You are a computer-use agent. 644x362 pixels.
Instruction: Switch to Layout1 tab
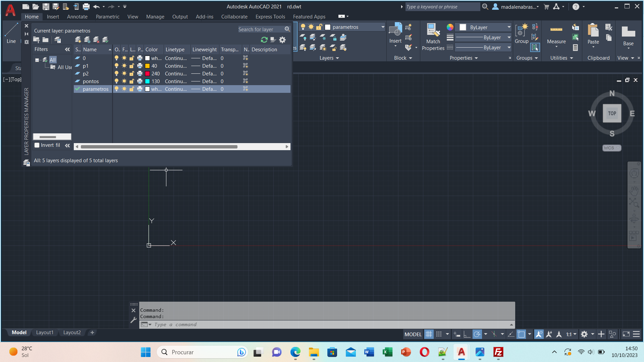tap(45, 333)
